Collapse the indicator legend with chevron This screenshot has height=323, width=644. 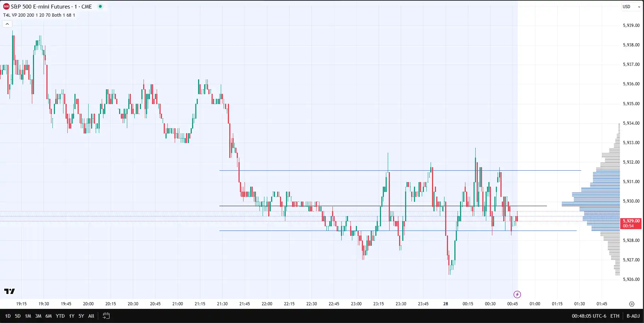[x=7, y=24]
